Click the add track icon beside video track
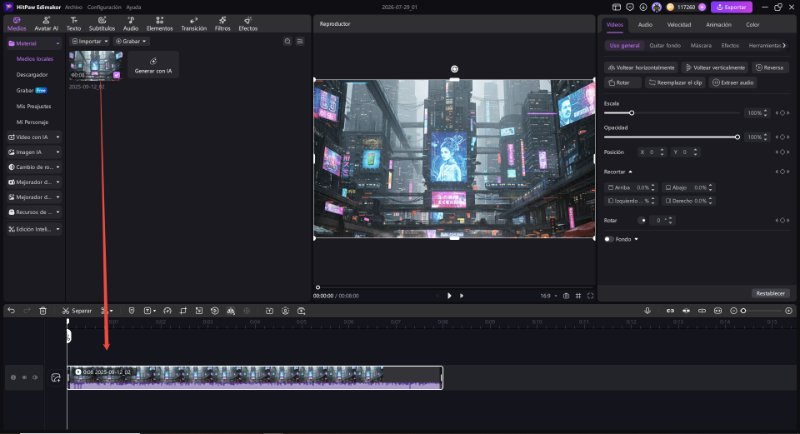The image size is (800, 434). pyautogui.click(x=56, y=377)
